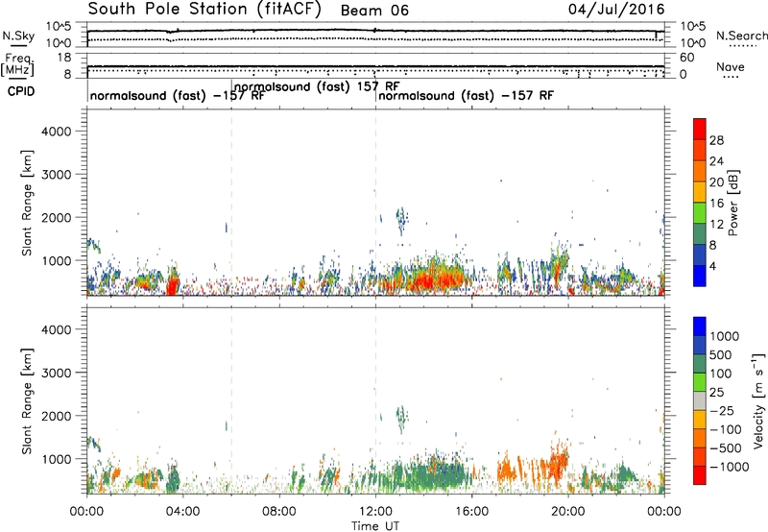Select the 24–28 dB orange-red Power segment
The height and width of the screenshot is (532, 768).
(x=700, y=150)
